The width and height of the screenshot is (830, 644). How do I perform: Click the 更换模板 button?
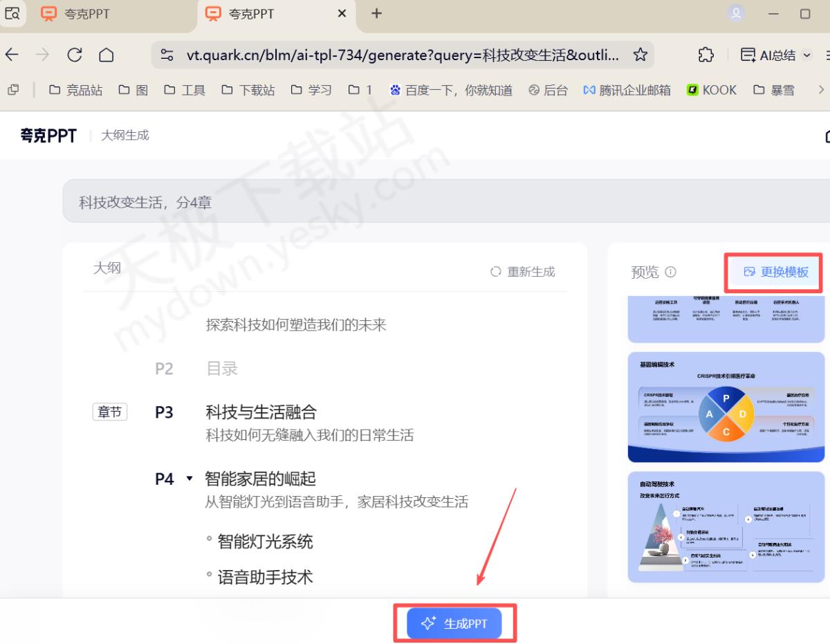pos(775,272)
